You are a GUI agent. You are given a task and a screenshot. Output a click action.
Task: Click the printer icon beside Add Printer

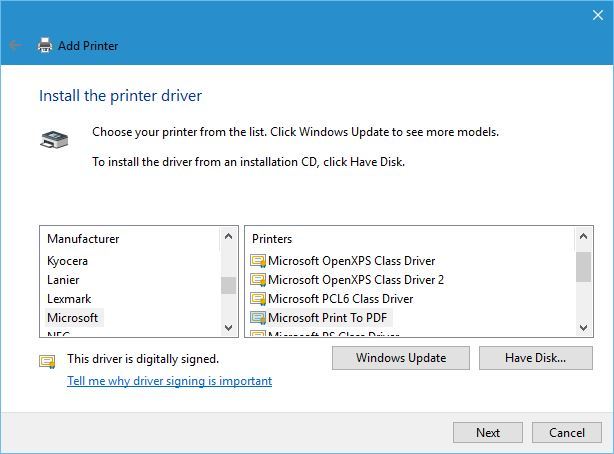click(45, 45)
